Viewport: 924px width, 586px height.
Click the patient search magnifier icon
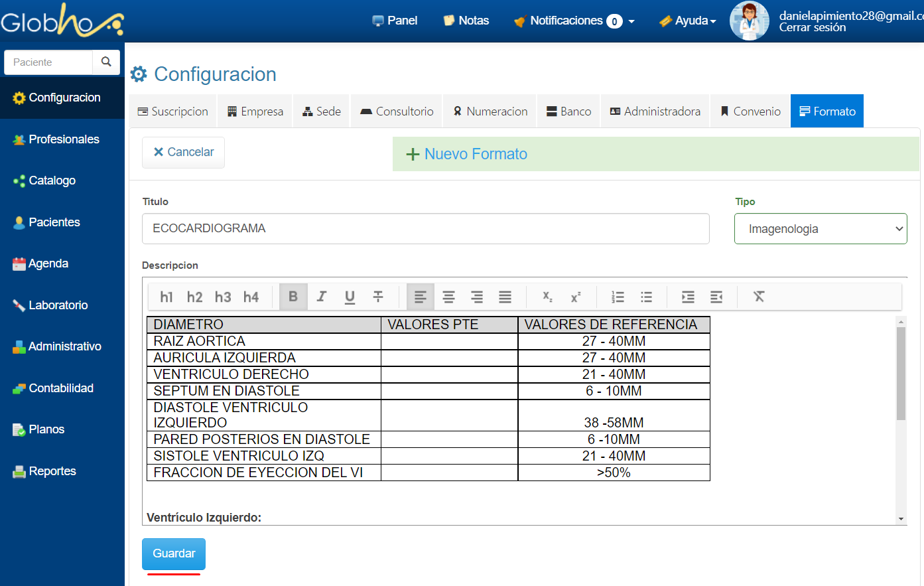click(x=106, y=62)
